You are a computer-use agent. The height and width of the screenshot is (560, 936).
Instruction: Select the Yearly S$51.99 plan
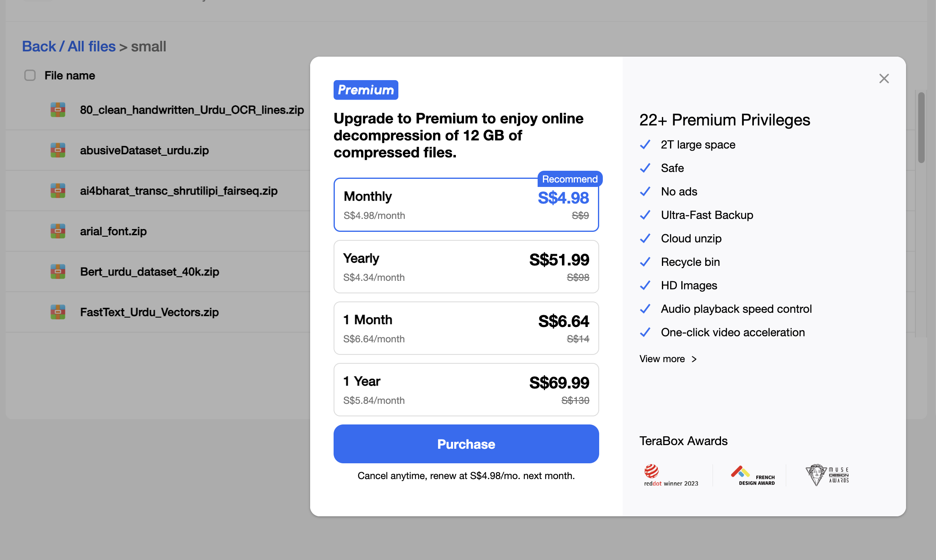pos(466,267)
